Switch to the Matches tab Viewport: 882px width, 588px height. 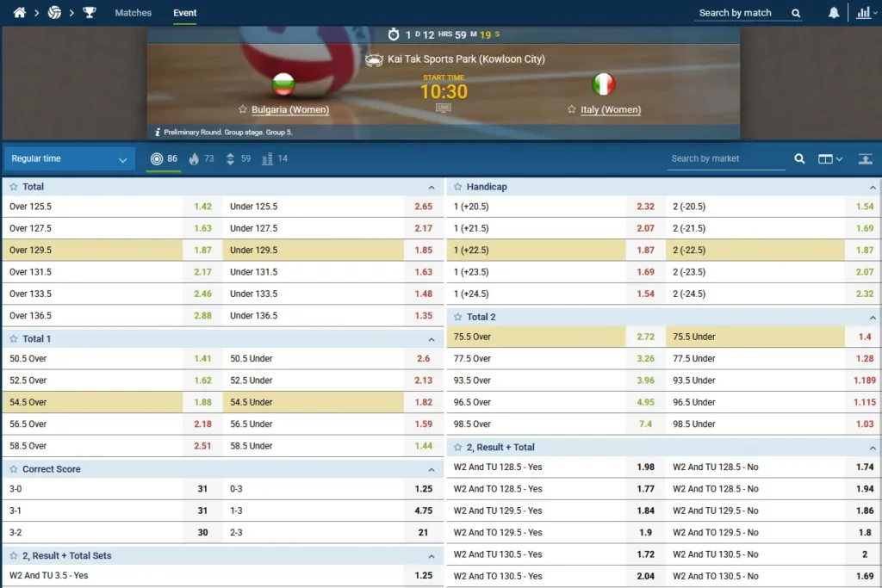click(x=133, y=13)
